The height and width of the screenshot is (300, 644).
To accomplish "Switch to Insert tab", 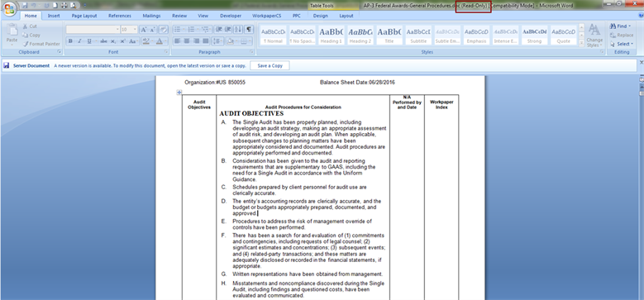I will (54, 16).
